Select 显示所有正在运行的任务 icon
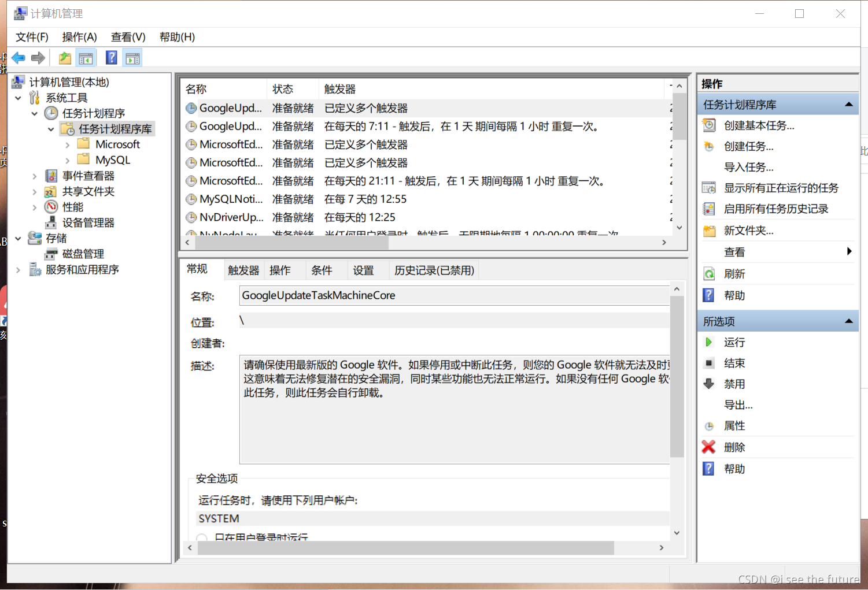This screenshot has width=868, height=590. pos(708,187)
